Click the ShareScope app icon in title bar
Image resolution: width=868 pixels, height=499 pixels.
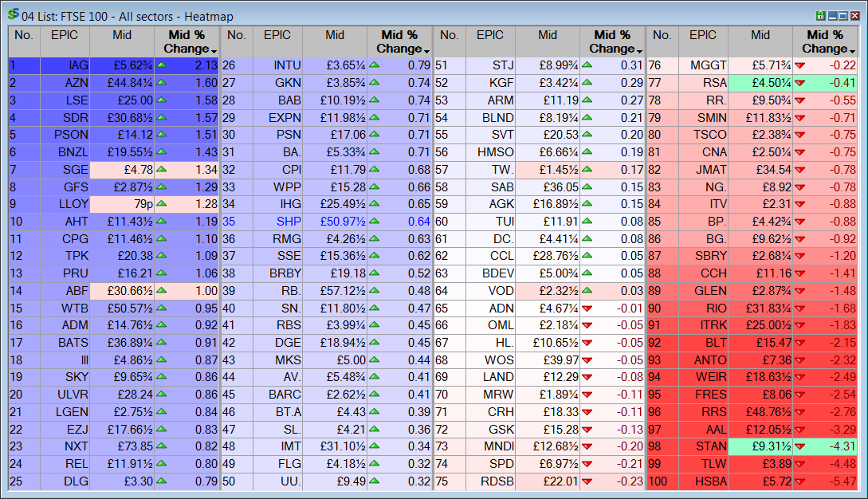(14, 14)
